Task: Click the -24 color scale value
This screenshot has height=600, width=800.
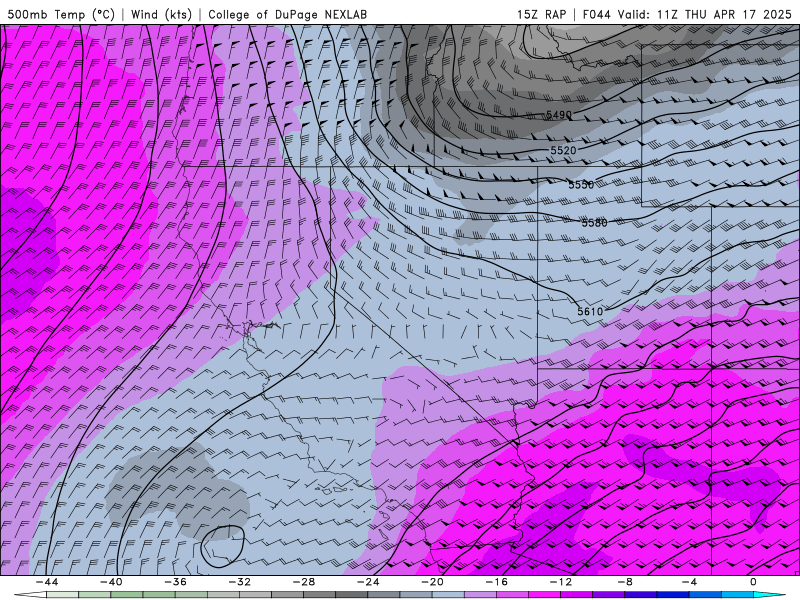Action: 368,582
